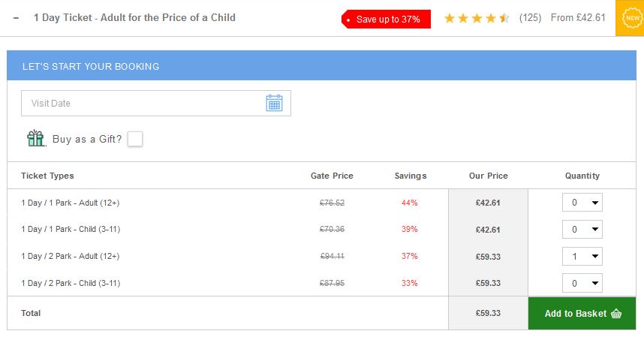Click the star rating icons
644x337 pixels.
[477, 18]
